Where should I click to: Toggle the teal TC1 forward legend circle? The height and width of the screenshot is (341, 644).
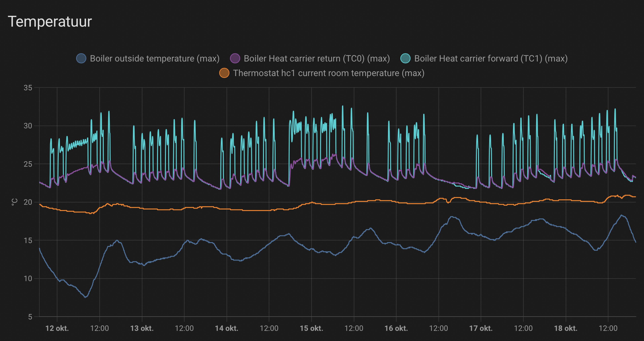click(x=405, y=58)
